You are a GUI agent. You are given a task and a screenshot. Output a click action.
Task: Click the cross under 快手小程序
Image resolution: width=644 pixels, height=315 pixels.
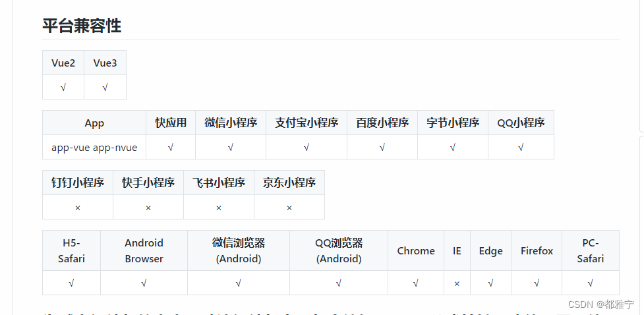click(x=148, y=208)
